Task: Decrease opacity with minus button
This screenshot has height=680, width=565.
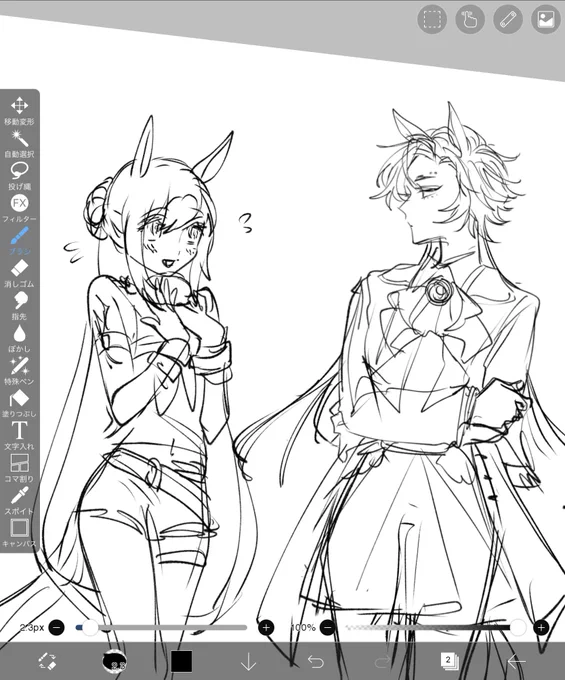Action: point(328,628)
